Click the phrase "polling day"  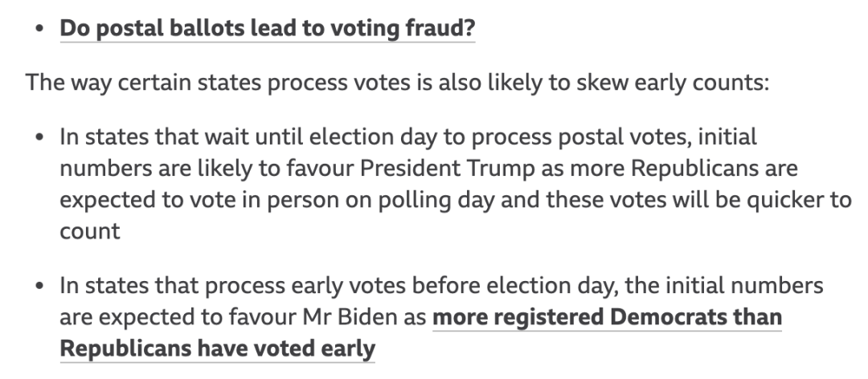point(436,200)
